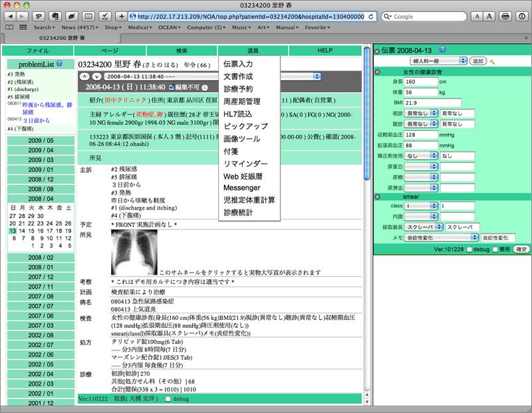Image resolution: width=532 pixels, height=413 pixels.
Task: Click the magnifier icon next to 追加
Action: click(x=492, y=61)
